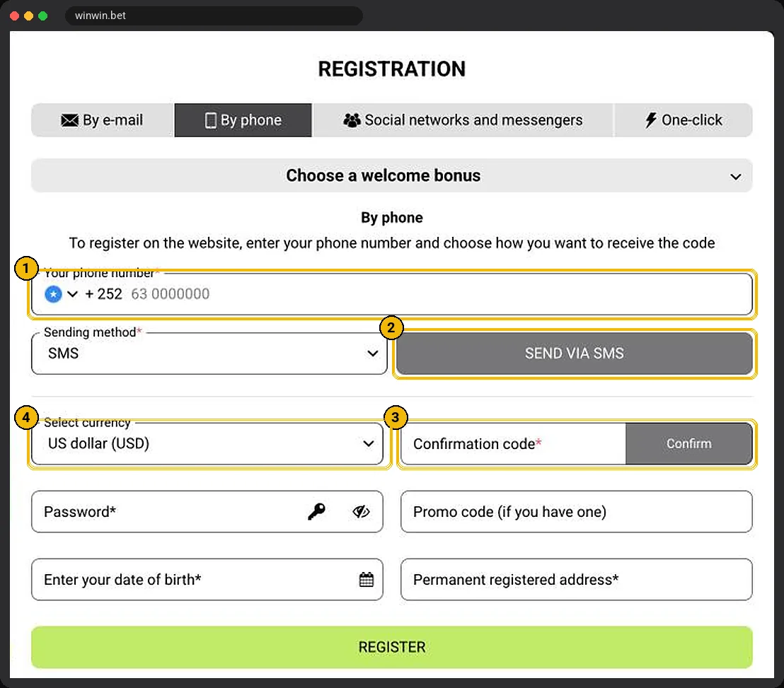Select the By phone registration tab

[x=243, y=120]
